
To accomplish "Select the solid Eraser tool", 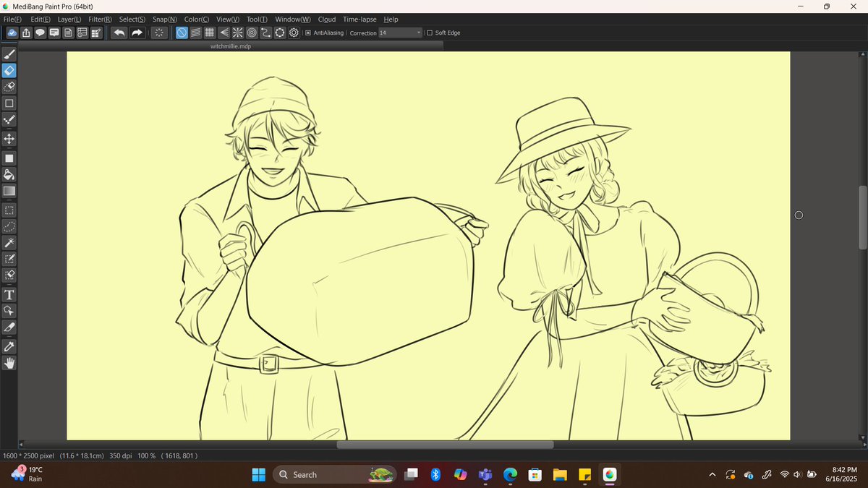I will pyautogui.click(x=9, y=71).
